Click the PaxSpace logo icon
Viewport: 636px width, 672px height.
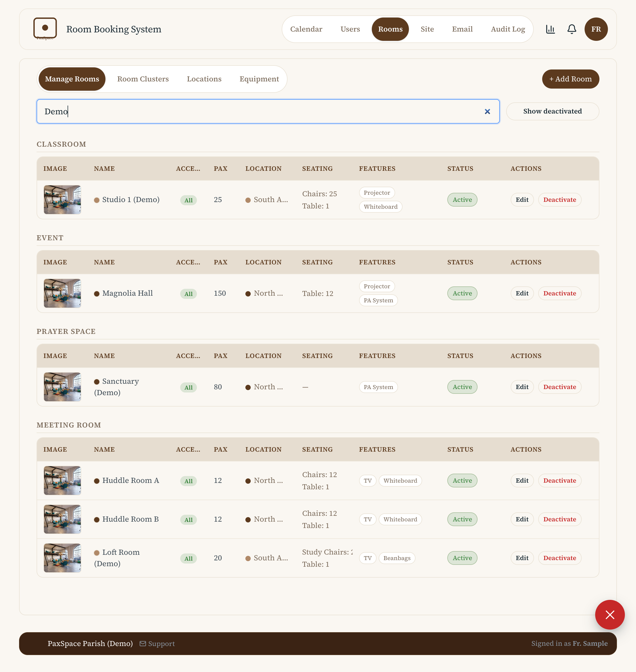click(45, 28)
